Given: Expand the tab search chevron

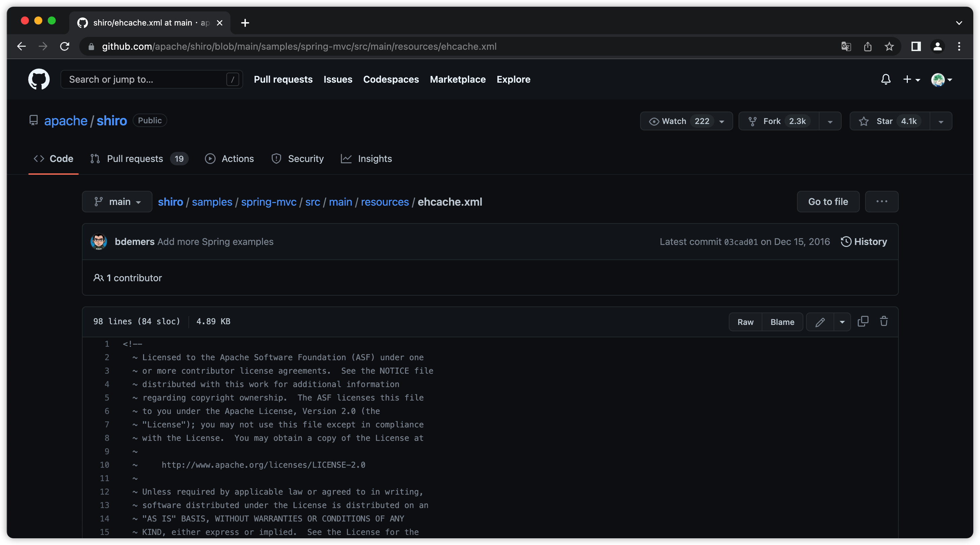Looking at the screenshot, I should (959, 23).
